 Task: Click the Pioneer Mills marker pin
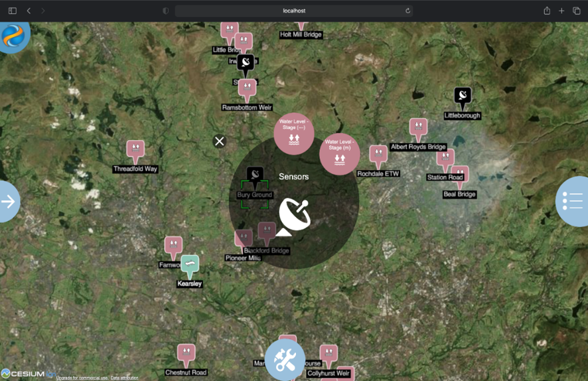pyautogui.click(x=244, y=240)
